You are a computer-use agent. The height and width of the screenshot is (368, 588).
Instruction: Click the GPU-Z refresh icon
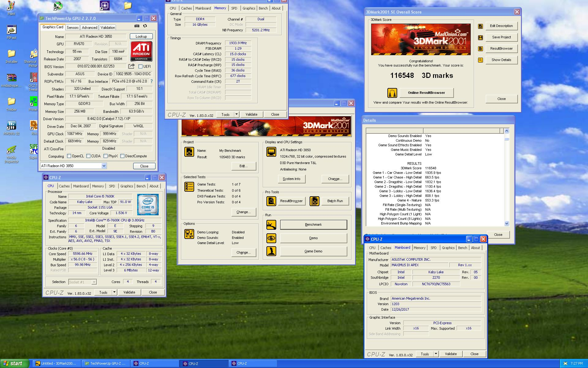pos(145,26)
